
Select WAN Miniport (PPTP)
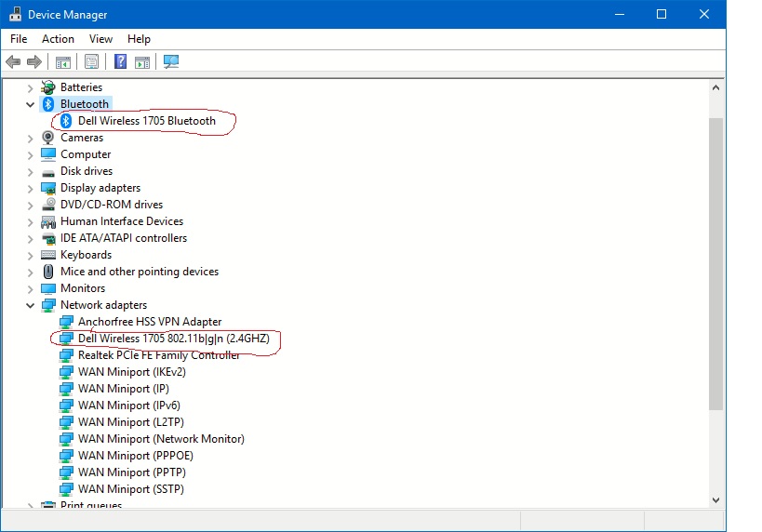tap(132, 472)
